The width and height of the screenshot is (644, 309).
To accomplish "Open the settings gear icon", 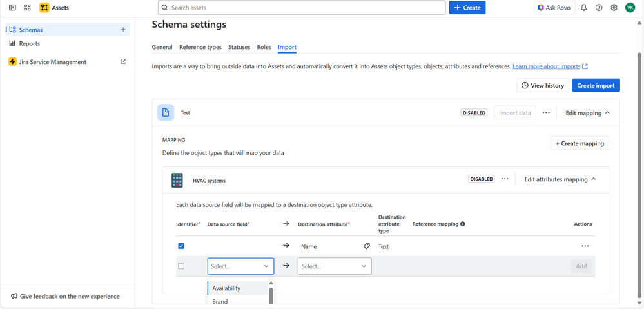I will tap(614, 8).
